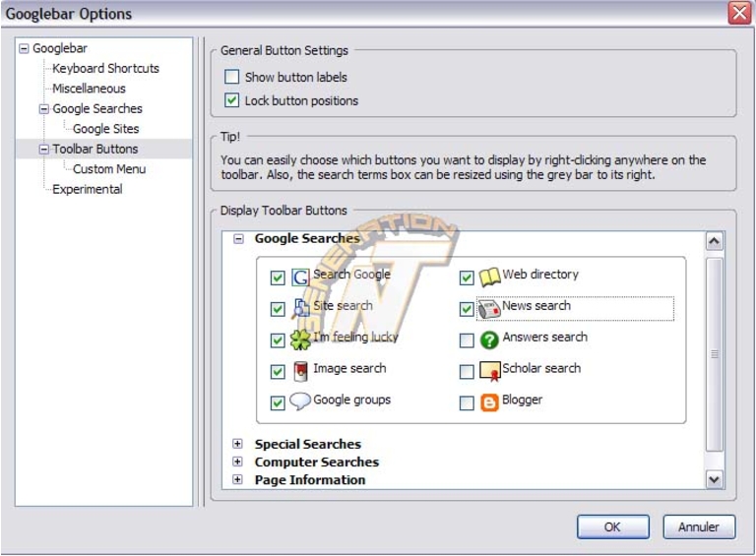Uncheck the Google groups checkbox
Viewport: 756px width, 556px height.
point(278,402)
